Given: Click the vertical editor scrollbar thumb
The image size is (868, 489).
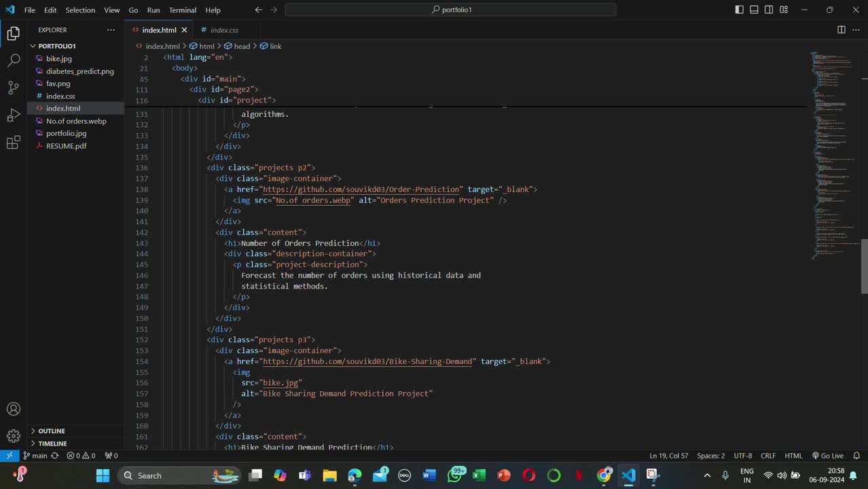Looking at the screenshot, I should pyautogui.click(x=864, y=266).
